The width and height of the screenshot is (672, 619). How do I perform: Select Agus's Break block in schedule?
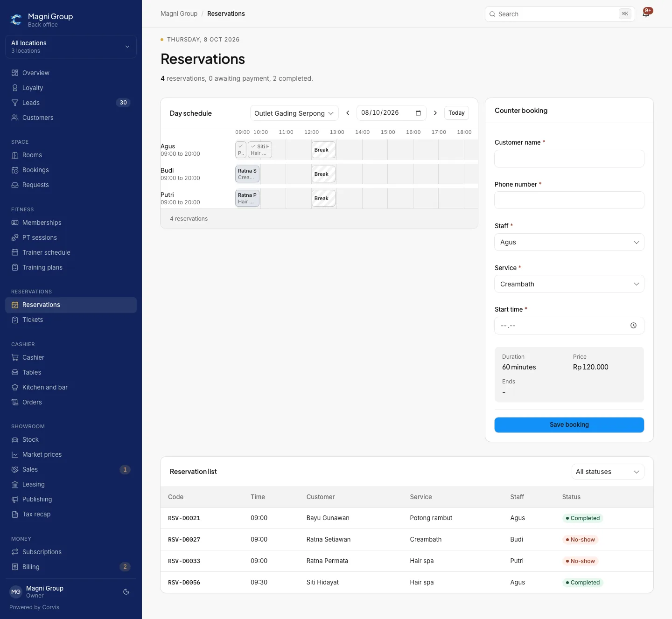(x=323, y=150)
